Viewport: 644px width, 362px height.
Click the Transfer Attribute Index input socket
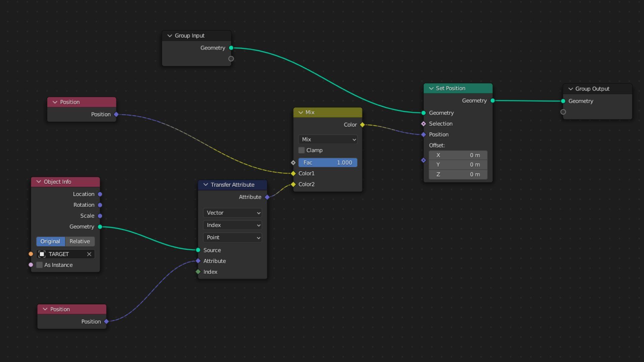coord(198,272)
